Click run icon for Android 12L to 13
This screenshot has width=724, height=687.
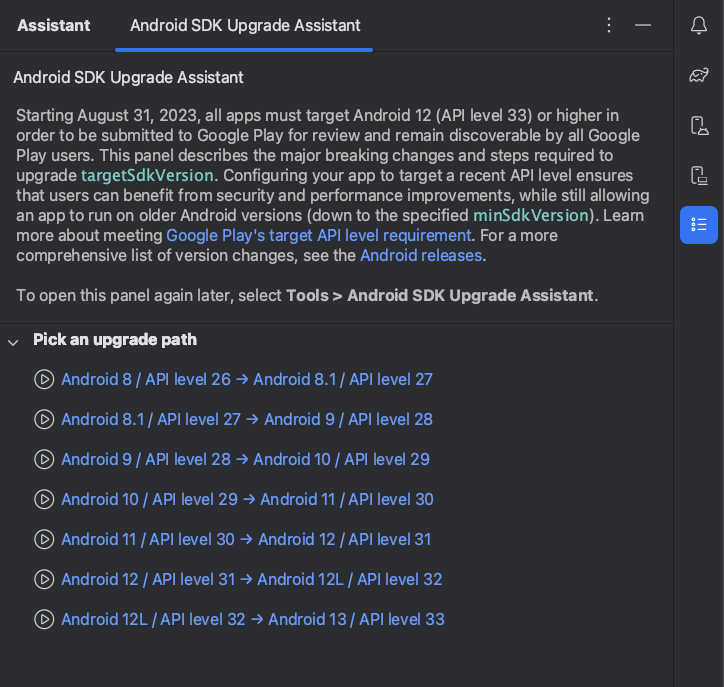tap(44, 620)
